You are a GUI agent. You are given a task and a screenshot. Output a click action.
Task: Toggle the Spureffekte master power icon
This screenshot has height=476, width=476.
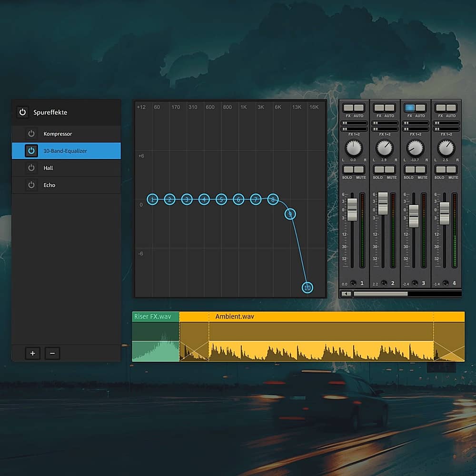point(22,112)
